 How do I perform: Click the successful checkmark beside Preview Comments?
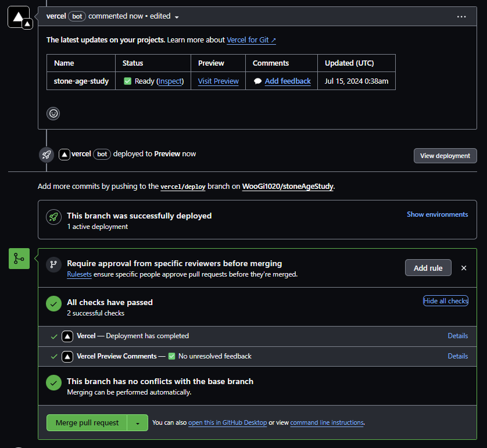point(54,357)
